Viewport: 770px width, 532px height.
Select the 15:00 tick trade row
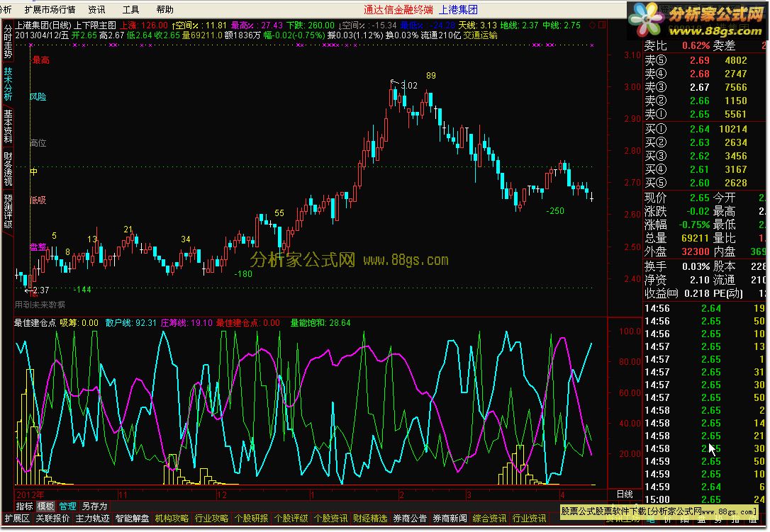coord(705,499)
